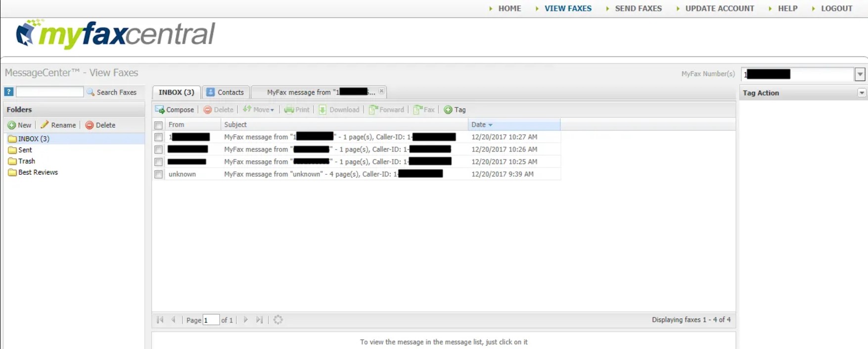Compose a new fax
Screen dimensions: 868x349
[x=175, y=110]
